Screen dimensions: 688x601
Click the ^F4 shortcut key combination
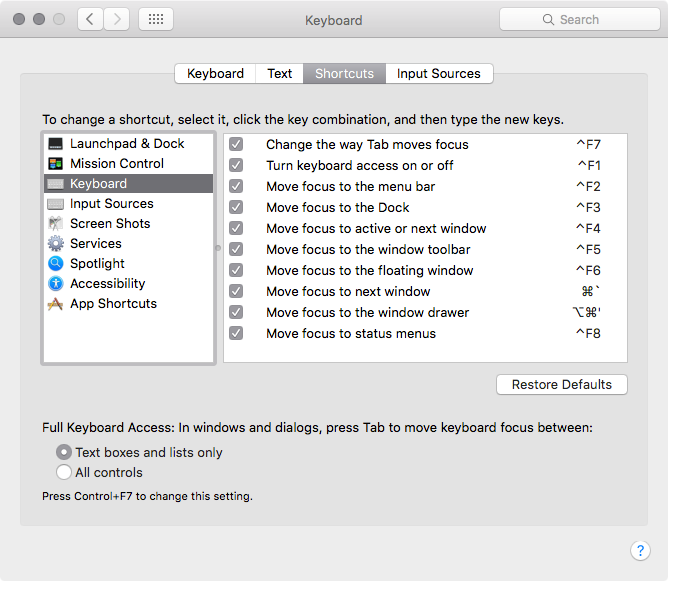(x=588, y=228)
